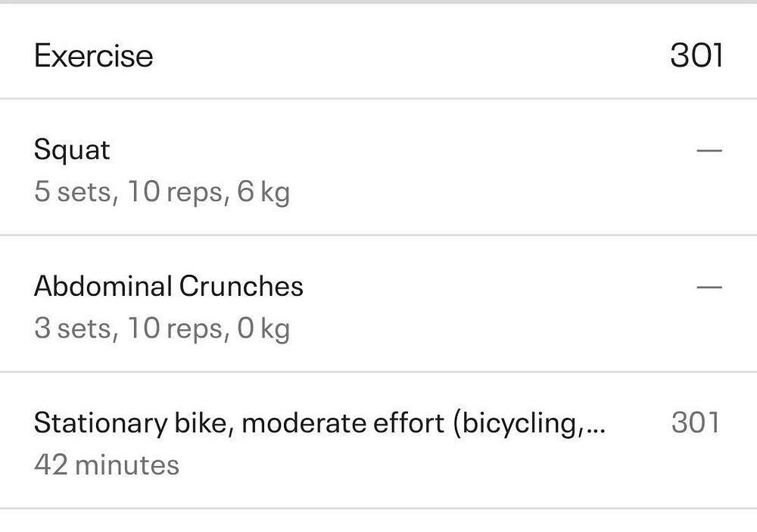This screenshot has width=757, height=532.
Task: Click "moderate effort" in the bike entry
Action: tap(343, 423)
